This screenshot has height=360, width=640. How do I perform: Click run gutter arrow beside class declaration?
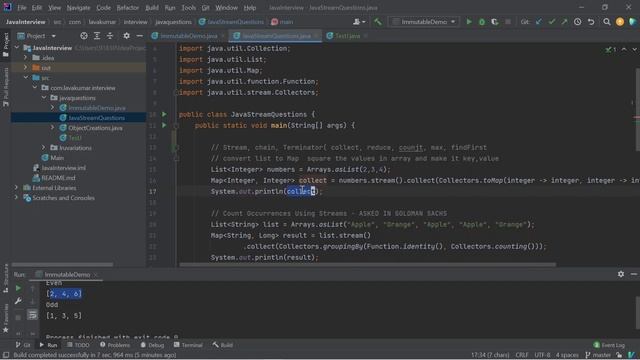[164, 114]
